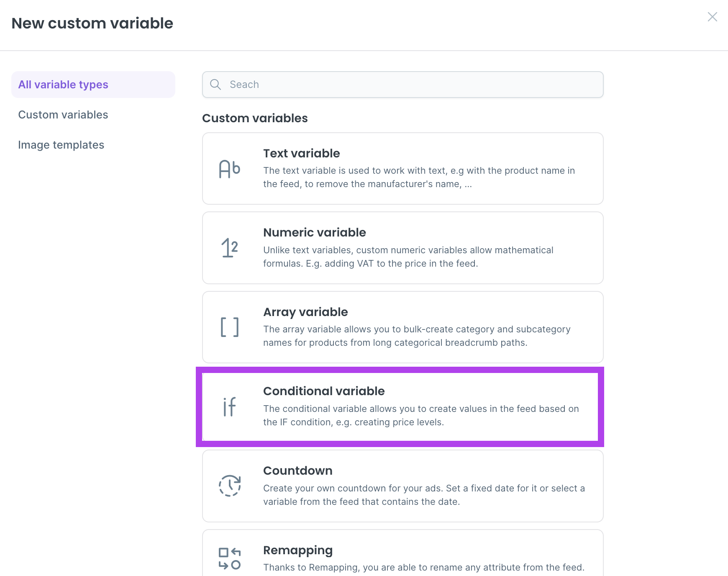Select the All variable types tab
The image size is (728, 576).
63,85
